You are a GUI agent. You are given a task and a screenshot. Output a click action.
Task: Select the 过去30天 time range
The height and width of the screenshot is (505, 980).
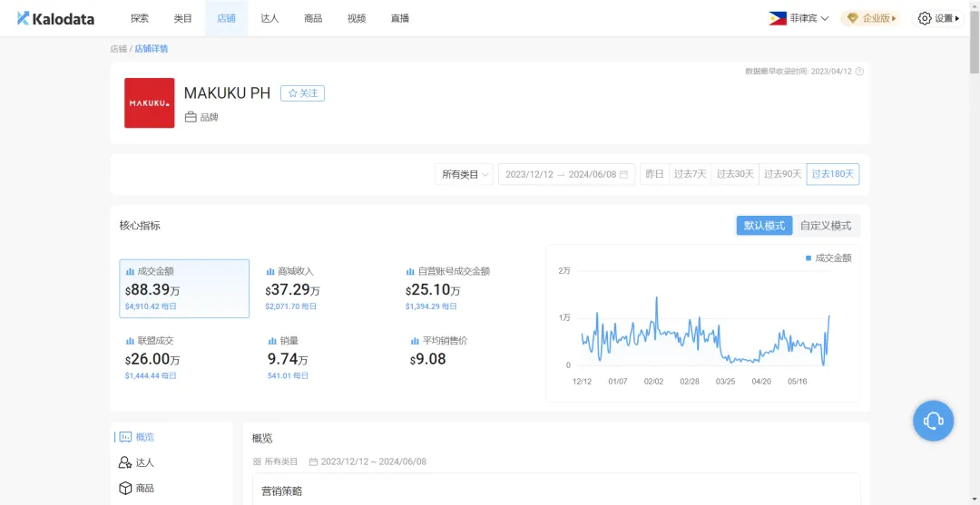coord(735,175)
